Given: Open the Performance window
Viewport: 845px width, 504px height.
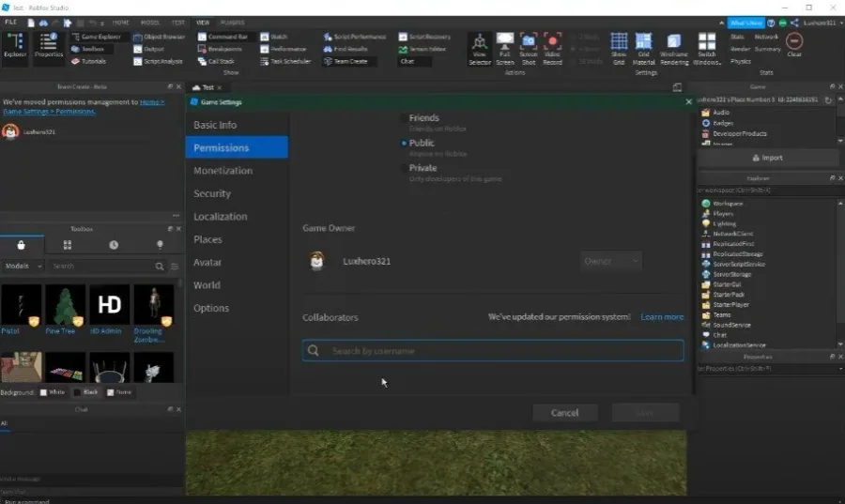Looking at the screenshot, I should click(x=284, y=49).
